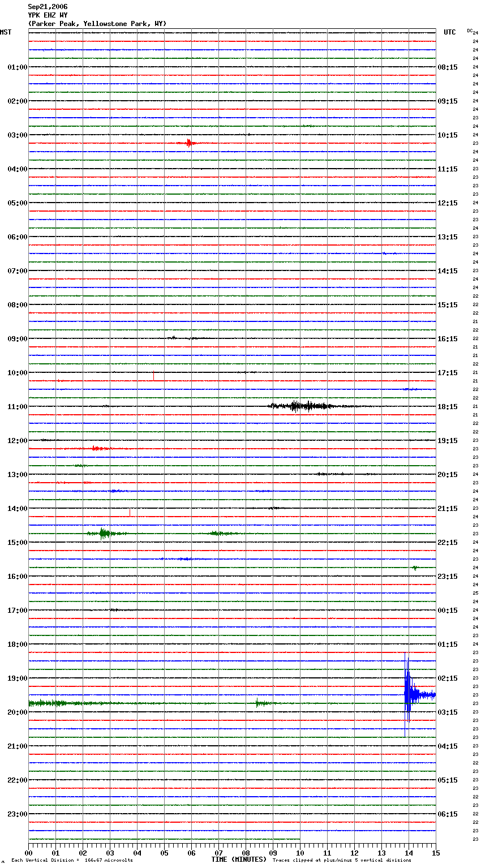Select the YPK EHZ WY station code

tap(48, 15)
